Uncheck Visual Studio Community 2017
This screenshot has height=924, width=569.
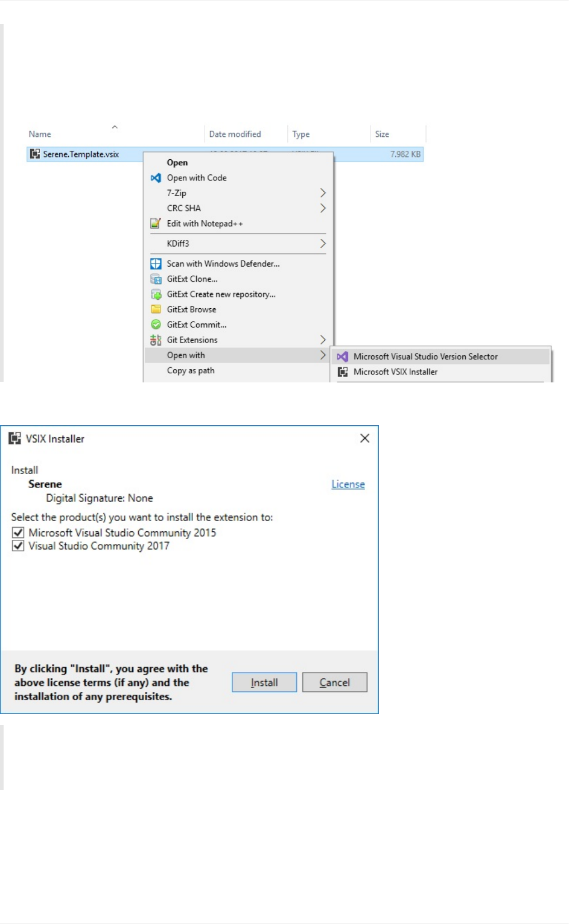pos(18,546)
